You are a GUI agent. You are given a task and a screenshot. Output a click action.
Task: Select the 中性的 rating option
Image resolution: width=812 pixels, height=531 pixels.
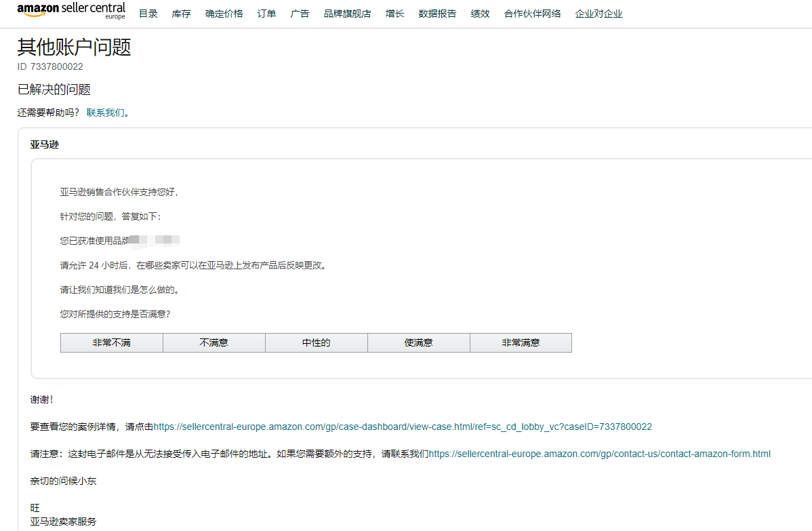click(x=316, y=342)
